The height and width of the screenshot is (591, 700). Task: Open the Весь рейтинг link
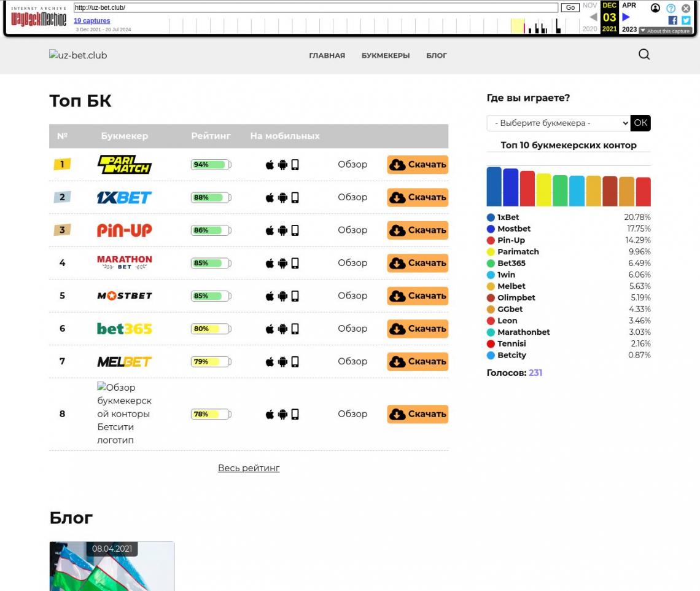pos(249,468)
